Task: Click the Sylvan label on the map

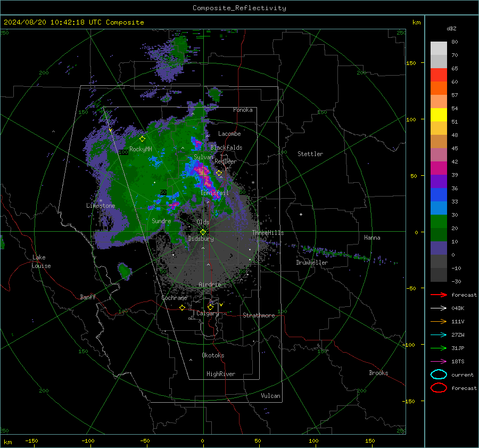Action: click(203, 157)
